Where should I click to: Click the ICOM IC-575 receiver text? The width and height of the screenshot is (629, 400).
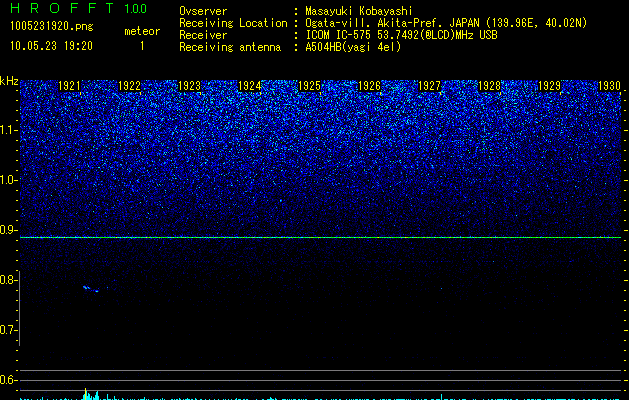pos(401,35)
